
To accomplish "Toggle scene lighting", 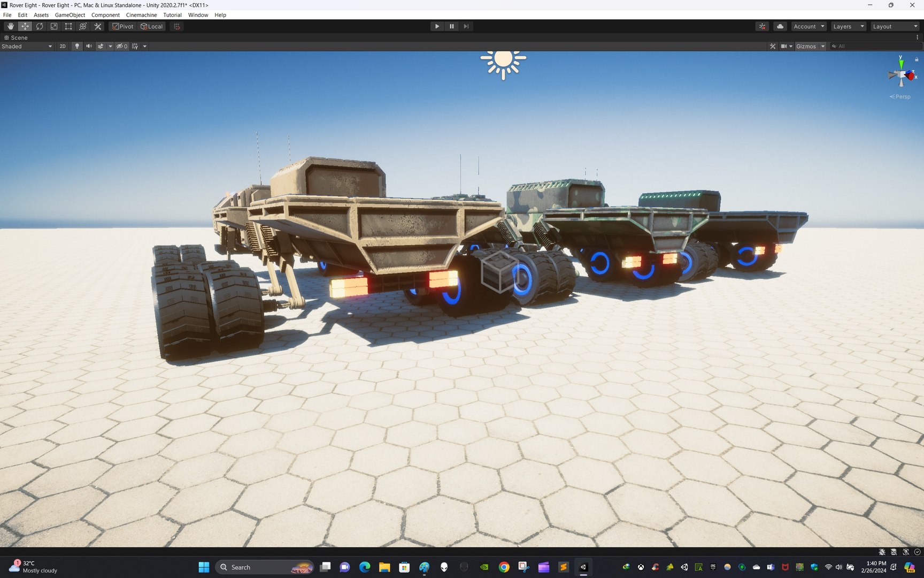I will point(77,47).
